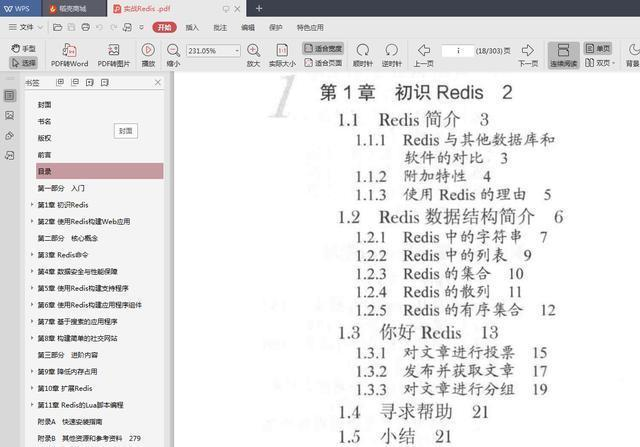640x447 pixels.
Task: Switch to 双页 two-page layout
Action: coord(597,63)
